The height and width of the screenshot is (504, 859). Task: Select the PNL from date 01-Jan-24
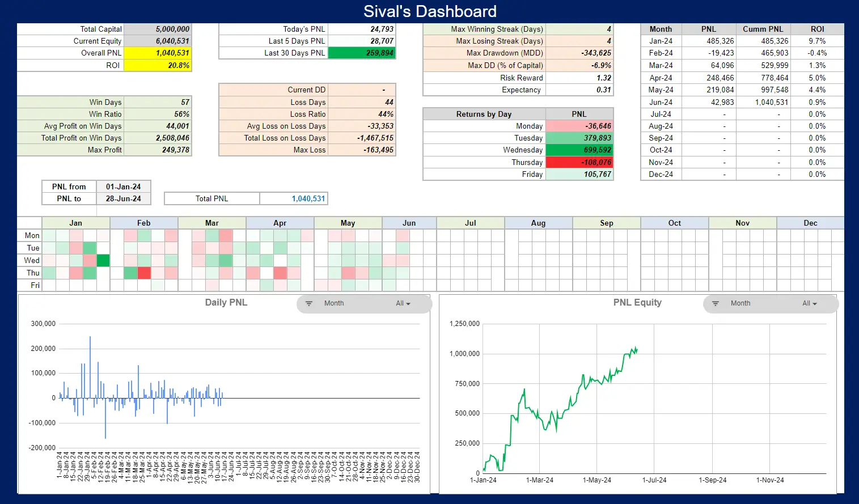point(124,187)
